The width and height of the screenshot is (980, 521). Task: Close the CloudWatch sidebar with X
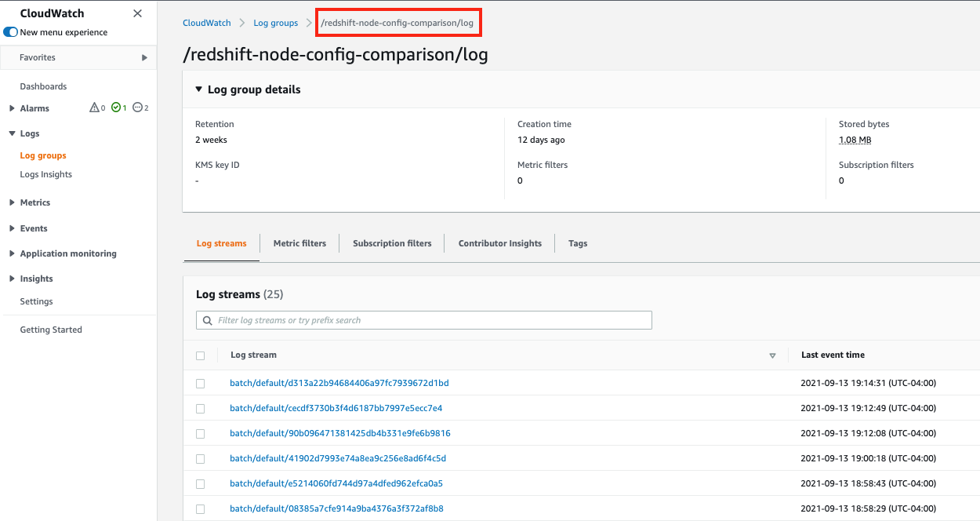tap(138, 13)
